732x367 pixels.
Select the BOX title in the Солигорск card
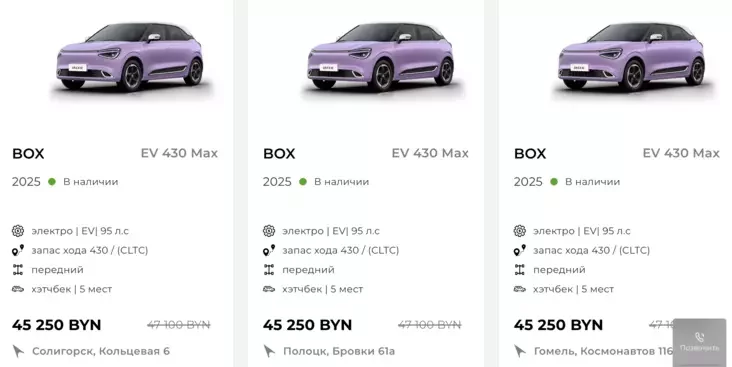pos(28,154)
